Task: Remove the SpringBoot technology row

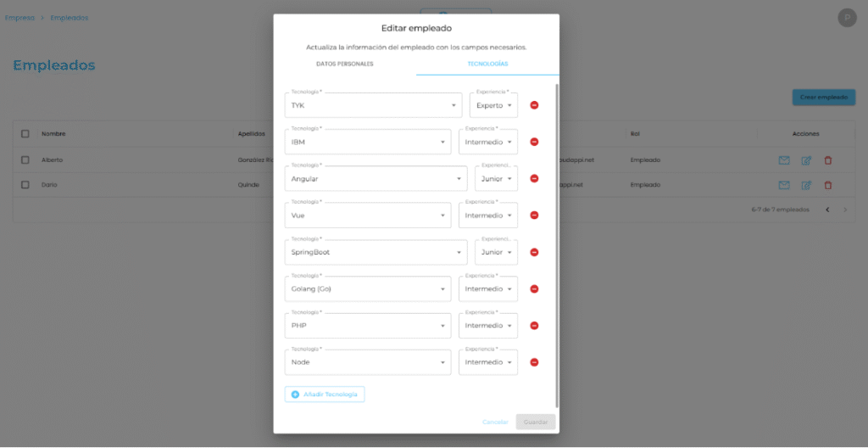Action: 534,252
